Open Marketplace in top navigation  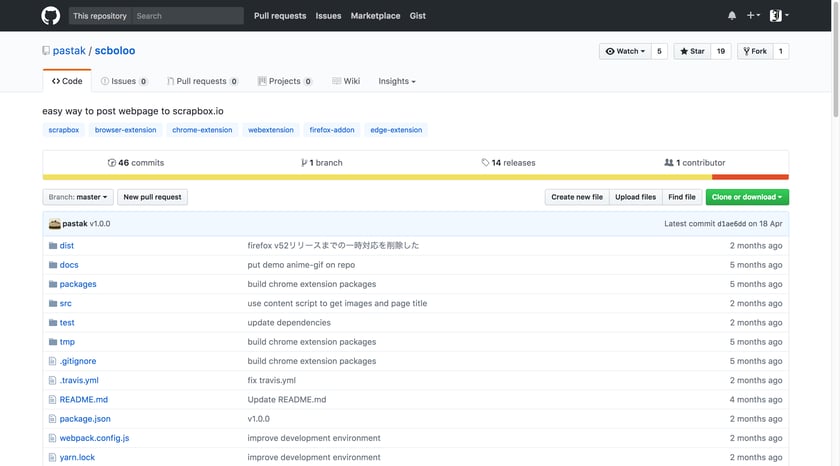click(376, 16)
